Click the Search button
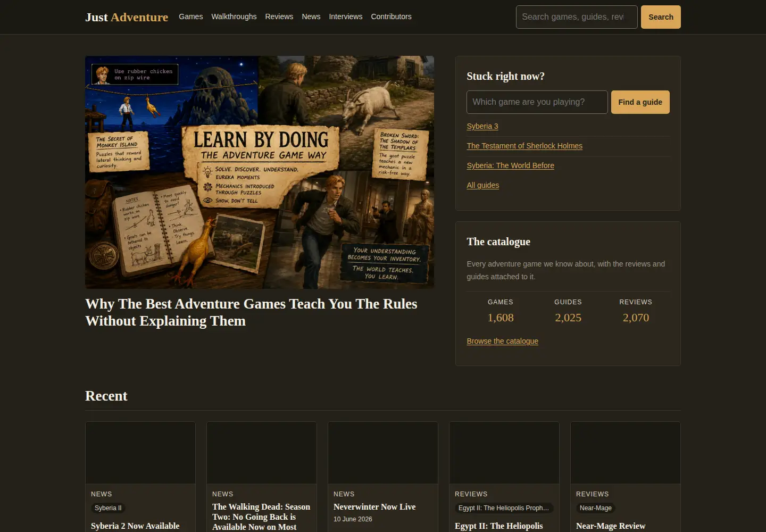Viewport: 766px width, 532px height. pos(661,17)
